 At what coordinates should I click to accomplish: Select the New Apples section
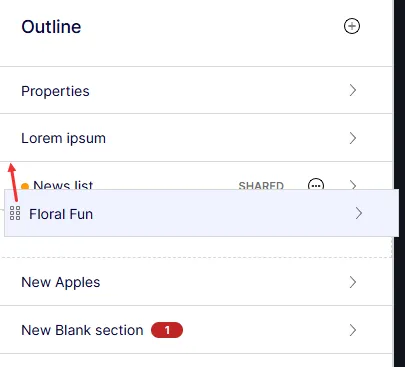tap(61, 282)
